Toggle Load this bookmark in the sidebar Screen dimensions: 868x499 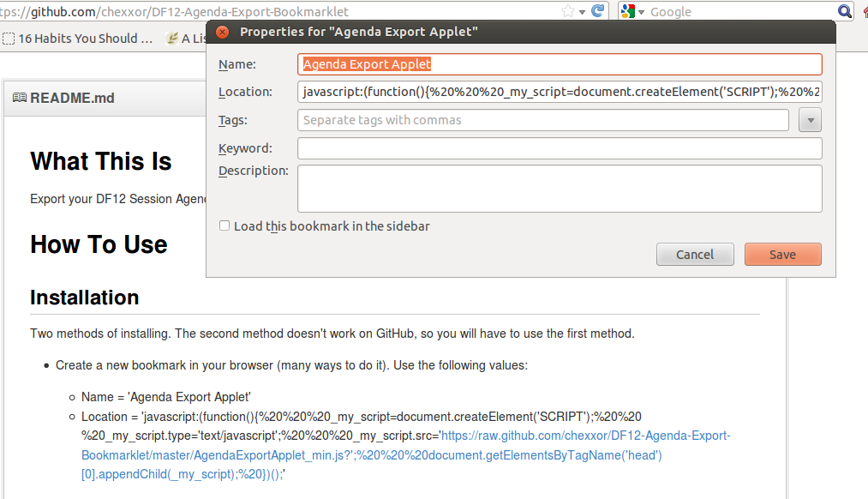[224, 225]
